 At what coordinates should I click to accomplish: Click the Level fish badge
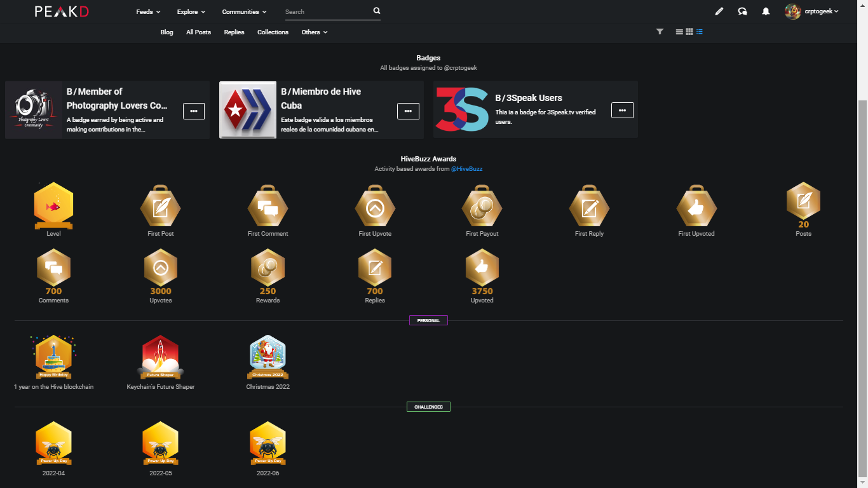pyautogui.click(x=53, y=207)
